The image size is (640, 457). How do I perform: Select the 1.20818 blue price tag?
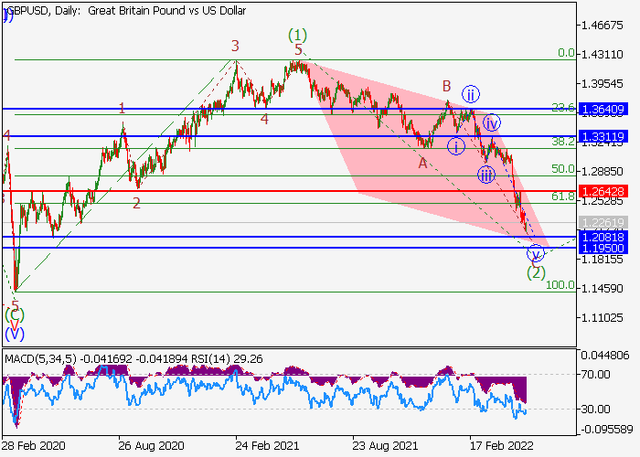tap(603, 237)
